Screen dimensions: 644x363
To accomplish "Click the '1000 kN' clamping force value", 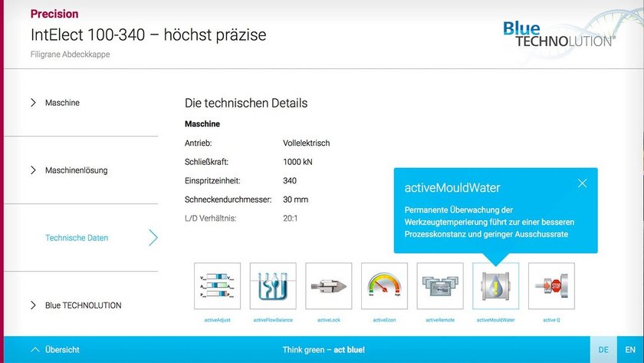I will pos(297,162).
